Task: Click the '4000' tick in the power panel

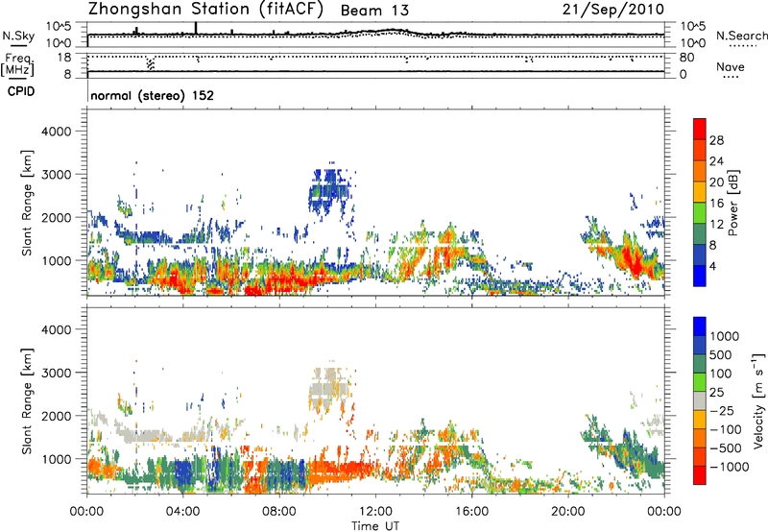Action: click(x=57, y=132)
